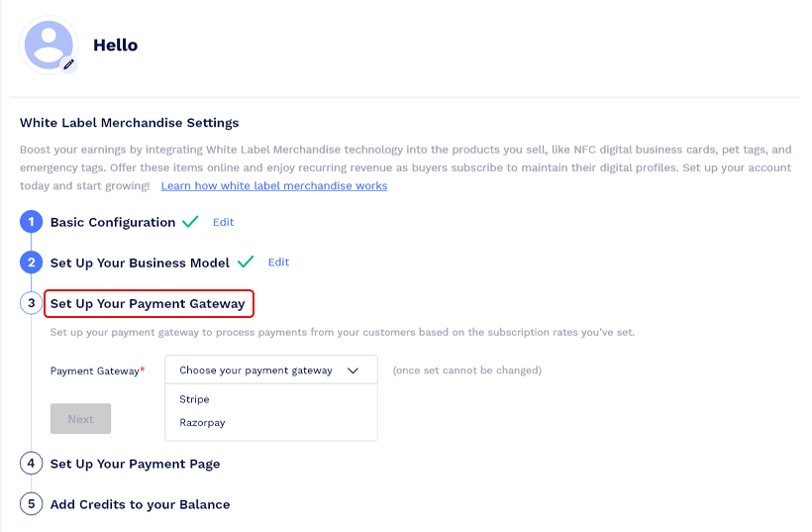Image resolution: width=812 pixels, height=532 pixels.
Task: Choose Razorpay as payment gateway
Action: [x=202, y=423]
